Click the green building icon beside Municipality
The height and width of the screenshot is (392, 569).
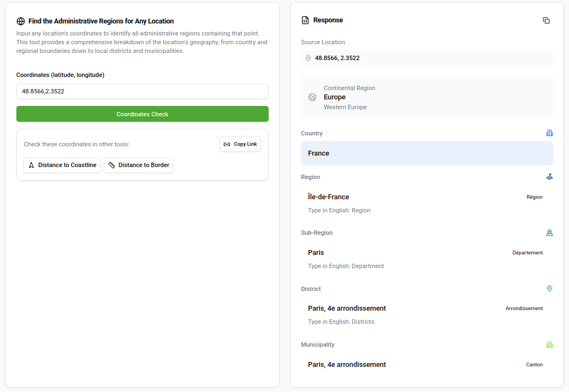tap(549, 345)
